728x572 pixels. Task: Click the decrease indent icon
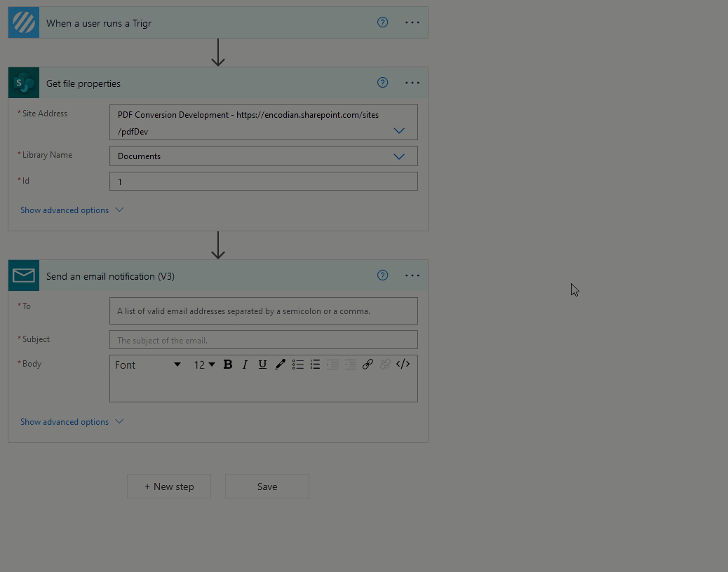333,365
